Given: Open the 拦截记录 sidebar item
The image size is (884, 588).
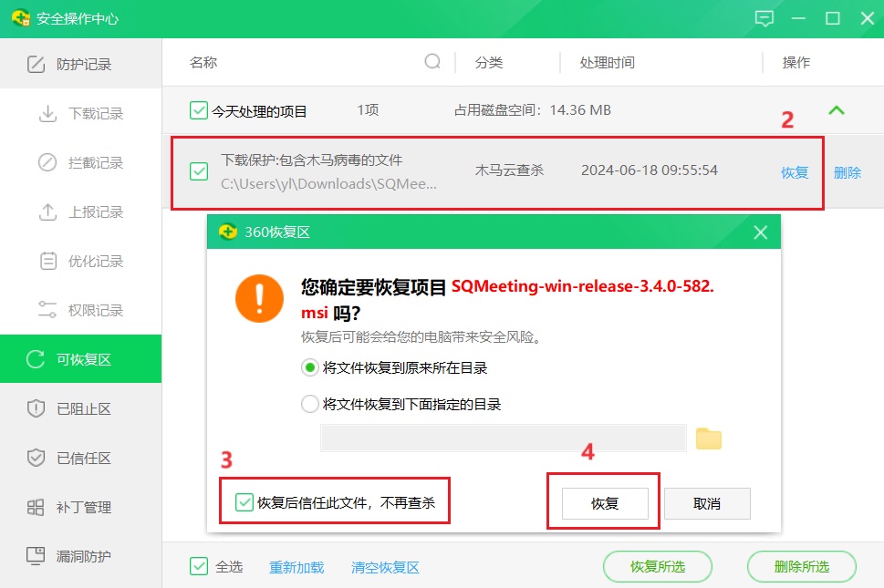Looking at the screenshot, I should (80, 163).
